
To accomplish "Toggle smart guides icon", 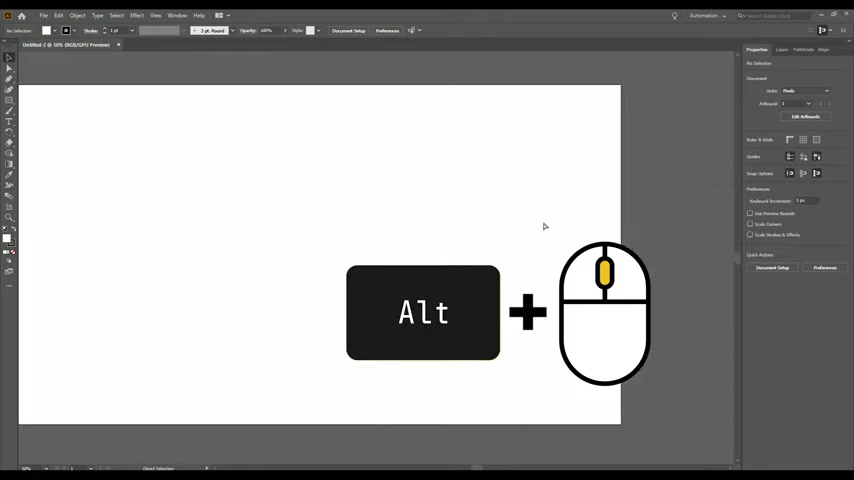I will [816, 157].
